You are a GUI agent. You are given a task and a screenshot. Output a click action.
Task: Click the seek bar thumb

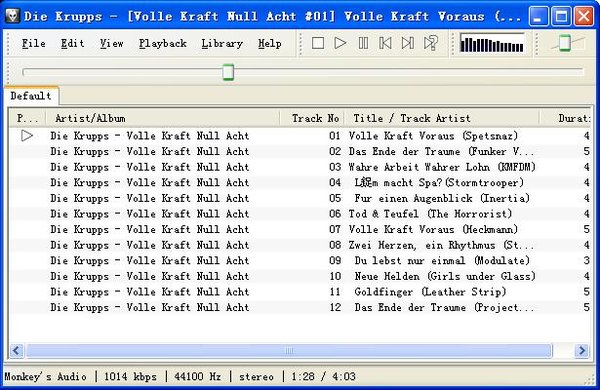228,72
